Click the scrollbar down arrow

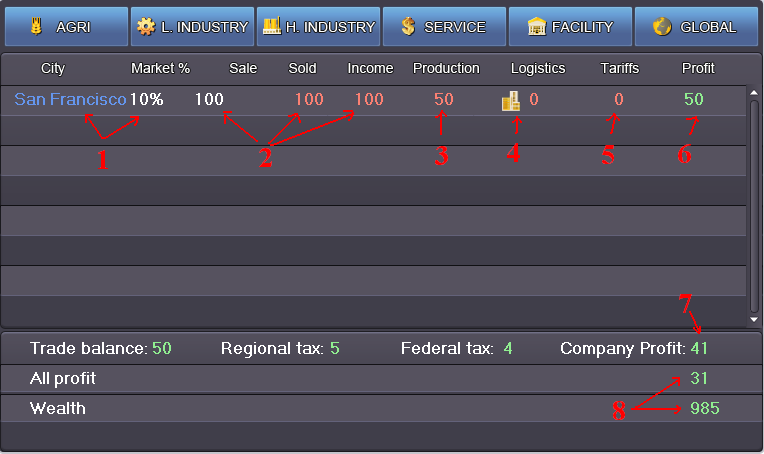[754, 320]
